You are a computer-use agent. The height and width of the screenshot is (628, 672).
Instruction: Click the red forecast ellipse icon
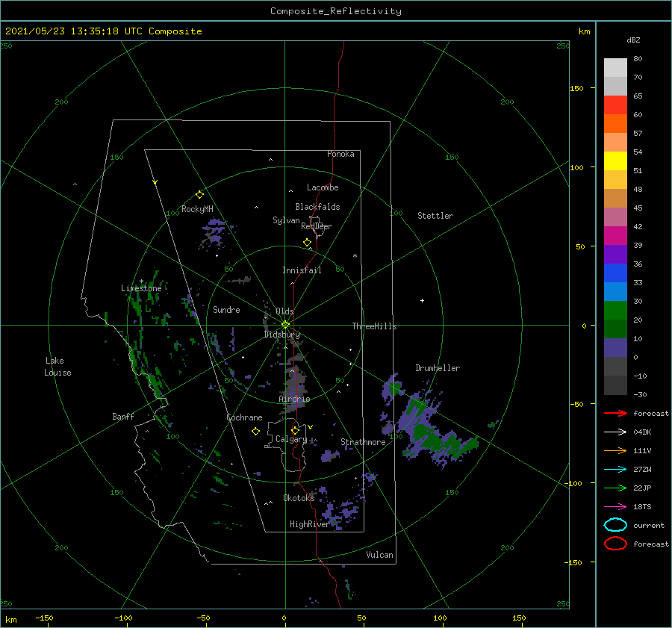click(615, 544)
